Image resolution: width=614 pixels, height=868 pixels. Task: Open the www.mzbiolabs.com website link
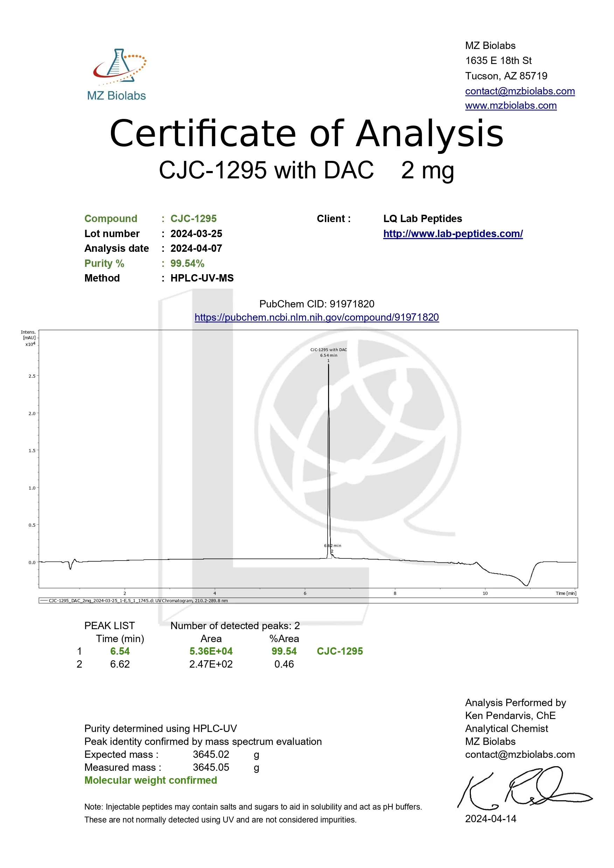pyautogui.click(x=510, y=106)
